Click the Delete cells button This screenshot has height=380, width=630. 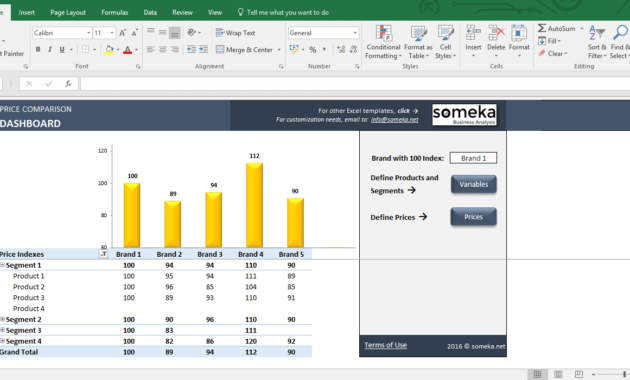[496, 41]
